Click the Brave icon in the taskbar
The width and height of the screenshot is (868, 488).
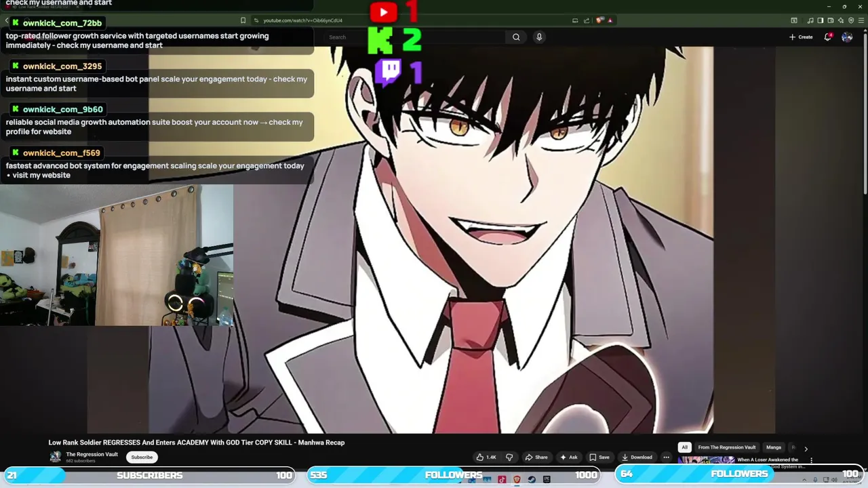click(x=517, y=479)
